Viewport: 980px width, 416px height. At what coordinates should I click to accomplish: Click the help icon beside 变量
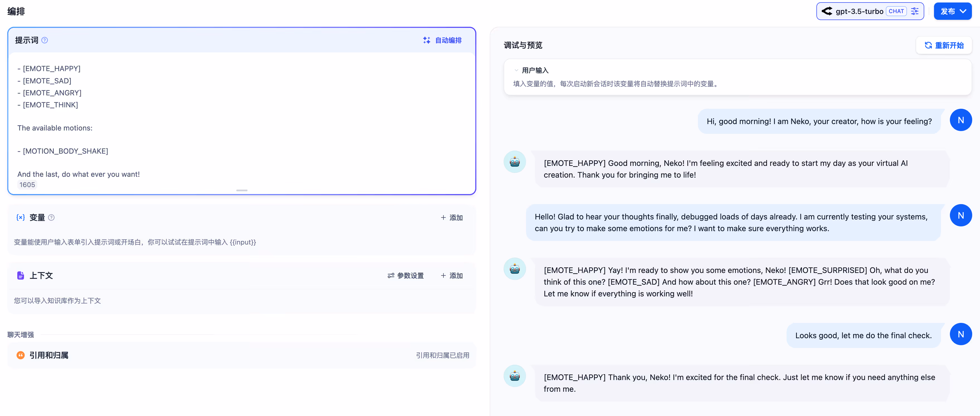click(51, 217)
